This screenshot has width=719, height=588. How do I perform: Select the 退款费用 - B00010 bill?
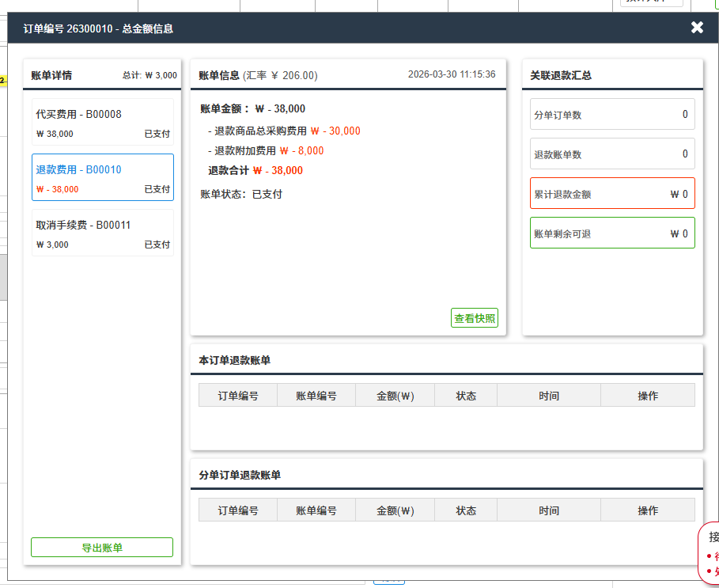click(103, 178)
